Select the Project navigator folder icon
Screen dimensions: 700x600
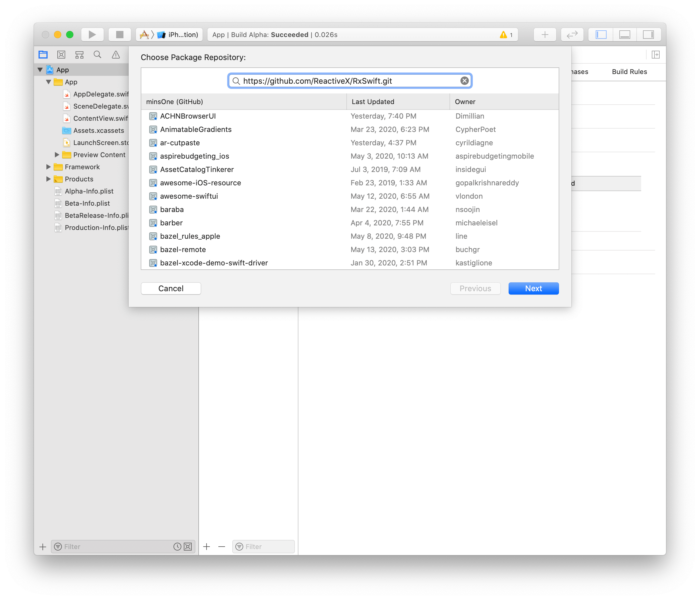pyautogui.click(x=43, y=54)
